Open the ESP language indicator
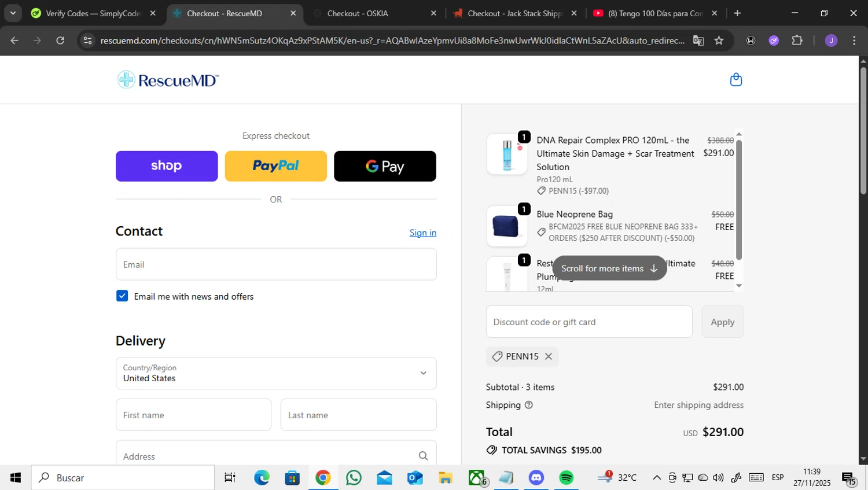The image size is (868, 490). pos(778,477)
